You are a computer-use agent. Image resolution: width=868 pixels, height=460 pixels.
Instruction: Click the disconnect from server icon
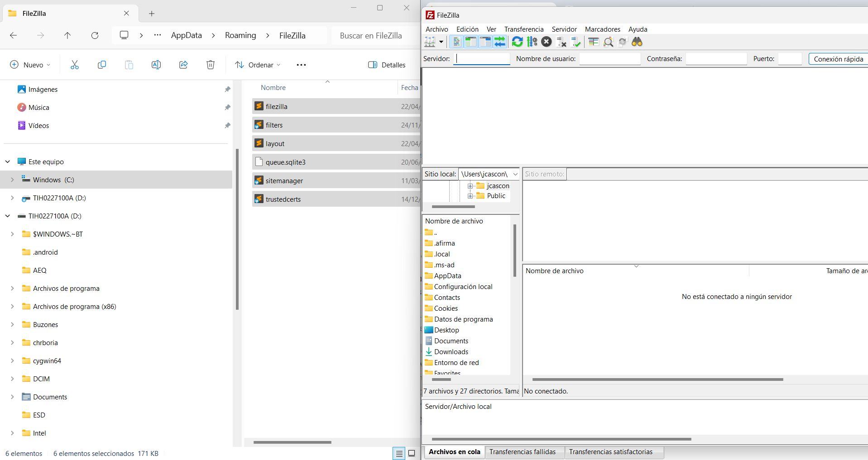[561, 42]
